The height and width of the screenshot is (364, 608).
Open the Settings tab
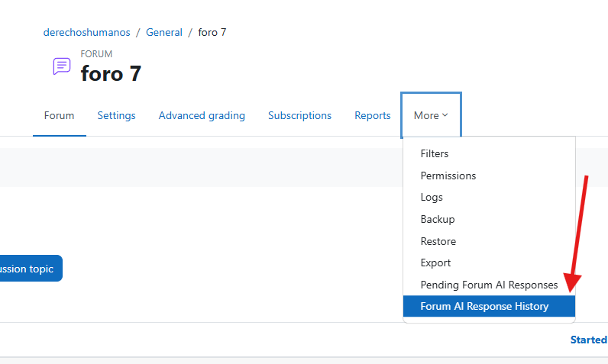[116, 116]
